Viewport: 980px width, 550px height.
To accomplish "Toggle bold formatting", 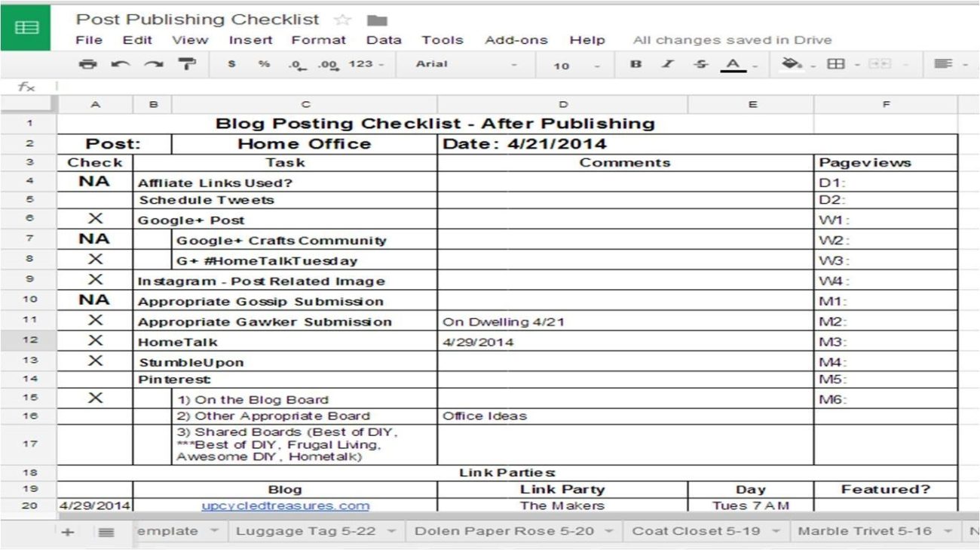I will click(x=635, y=65).
